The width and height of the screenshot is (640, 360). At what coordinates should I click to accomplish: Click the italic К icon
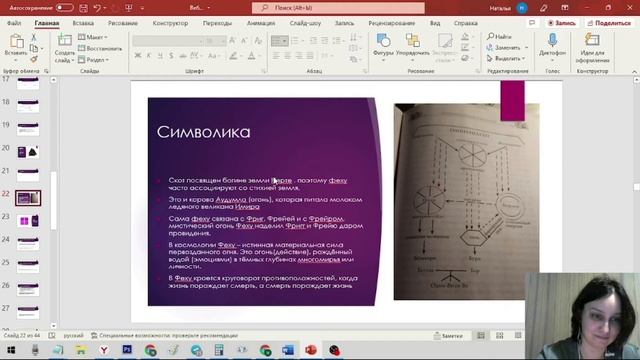coord(149,56)
